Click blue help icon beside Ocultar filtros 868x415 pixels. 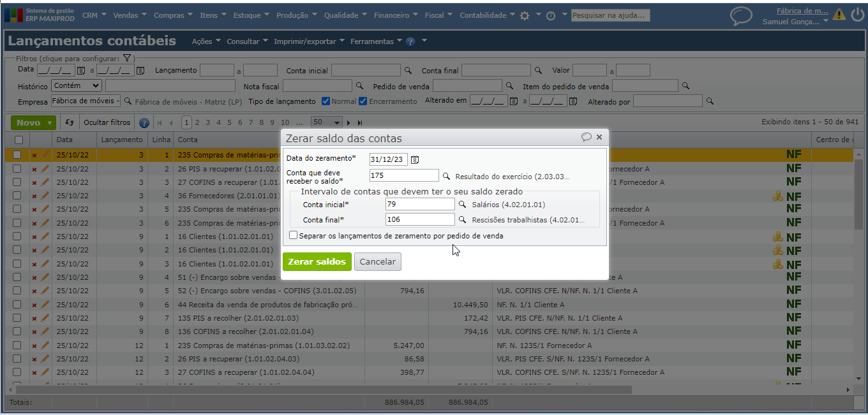point(144,123)
